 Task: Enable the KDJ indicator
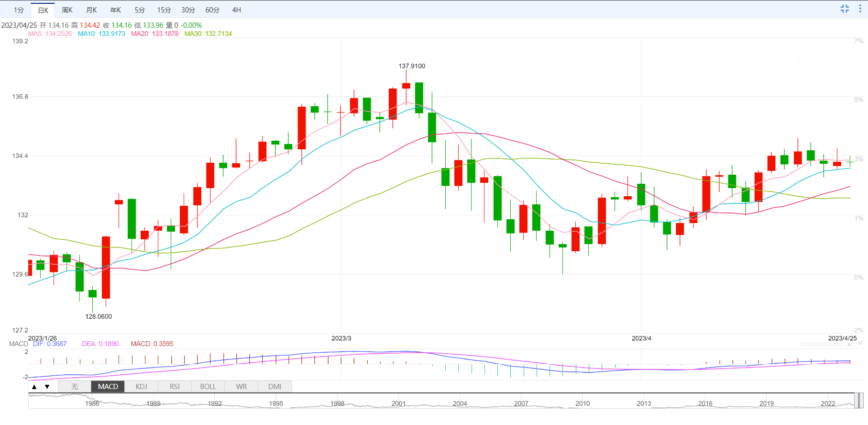[141, 387]
